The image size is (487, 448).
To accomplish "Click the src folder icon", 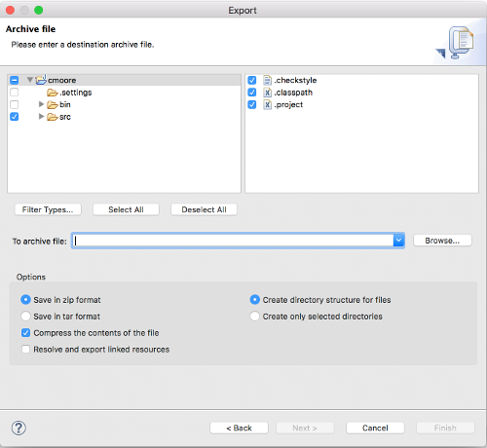I will coord(53,117).
